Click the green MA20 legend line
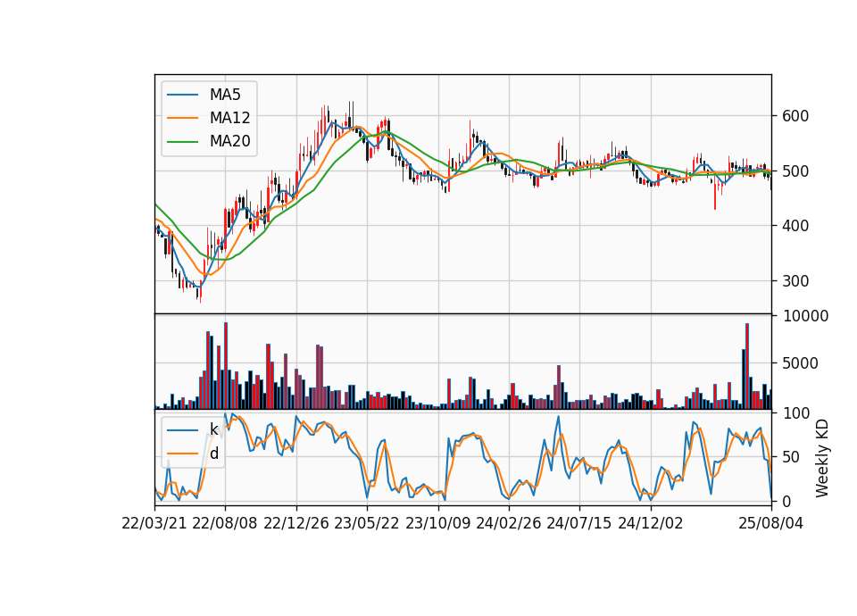The image size is (857, 616). click(182, 141)
